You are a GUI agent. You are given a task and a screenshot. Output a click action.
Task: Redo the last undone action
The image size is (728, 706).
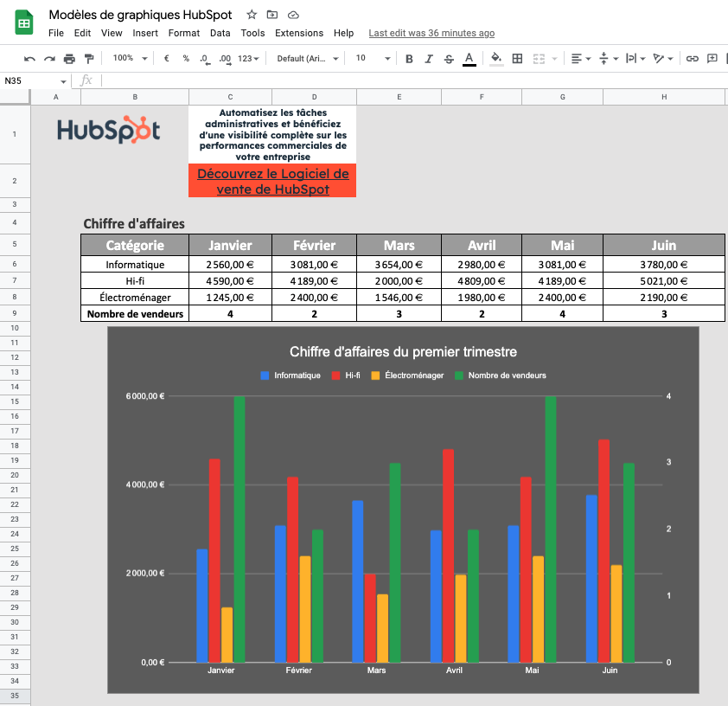coord(49,59)
